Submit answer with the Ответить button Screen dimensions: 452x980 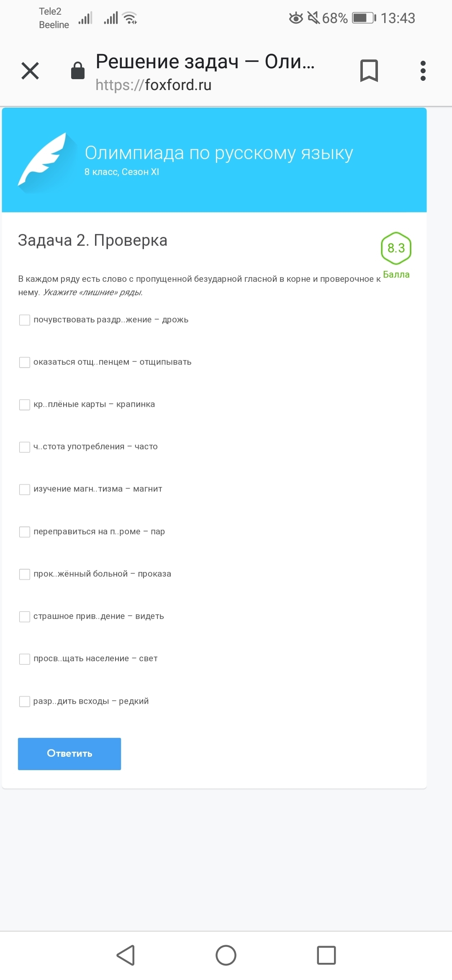click(69, 753)
